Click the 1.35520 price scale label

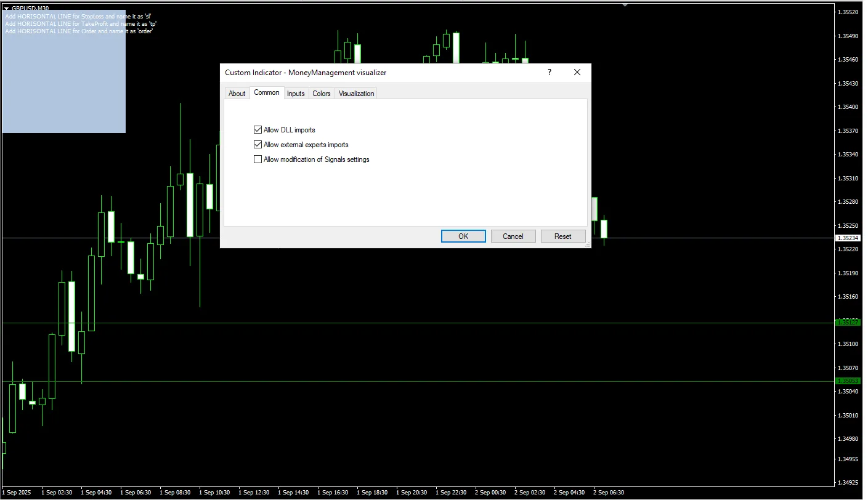click(x=849, y=12)
